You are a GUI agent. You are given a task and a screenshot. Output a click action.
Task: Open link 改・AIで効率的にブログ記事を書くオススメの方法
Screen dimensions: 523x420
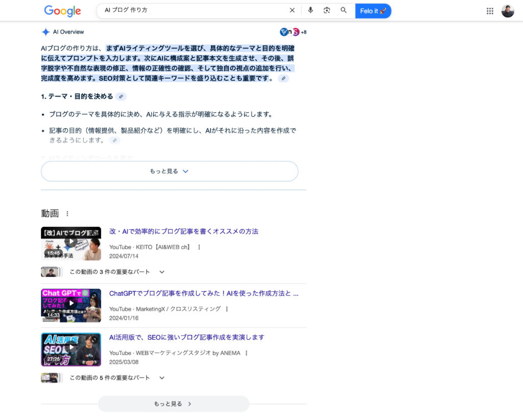click(184, 231)
